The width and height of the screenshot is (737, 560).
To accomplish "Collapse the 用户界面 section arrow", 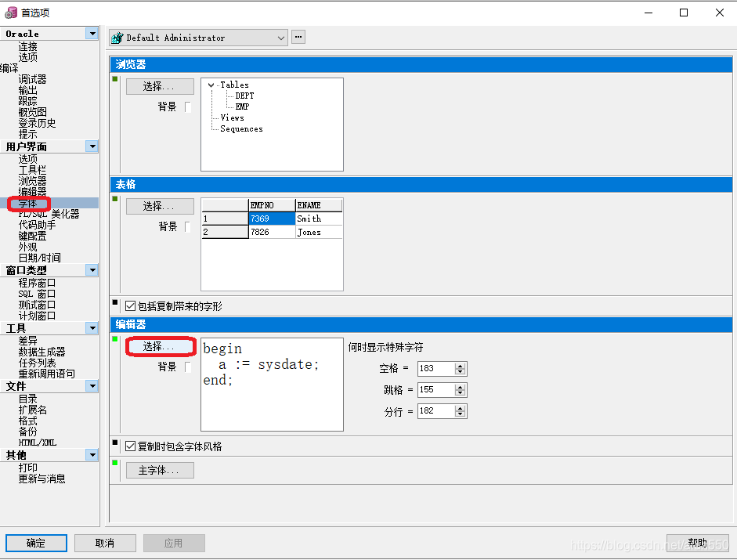I will (92, 146).
